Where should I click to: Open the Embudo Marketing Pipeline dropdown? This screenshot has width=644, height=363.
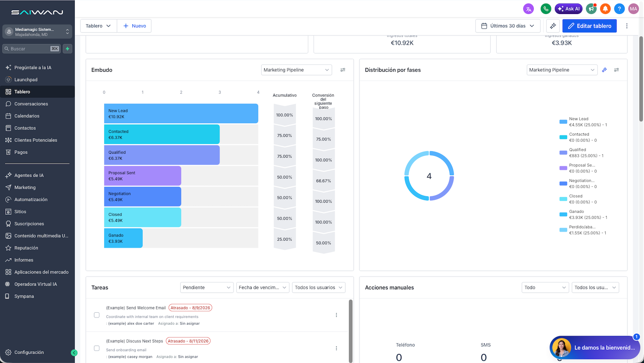[296, 70]
